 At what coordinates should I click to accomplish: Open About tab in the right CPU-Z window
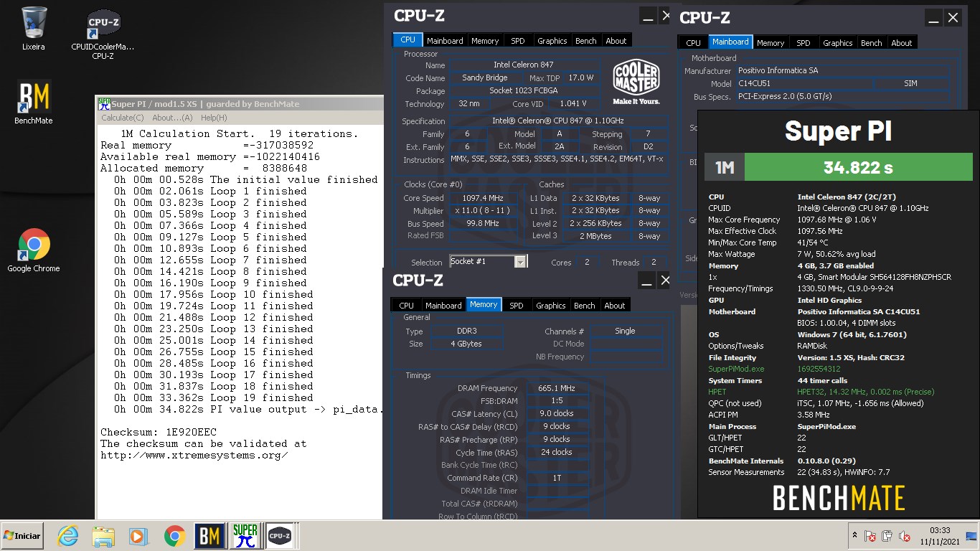click(902, 43)
